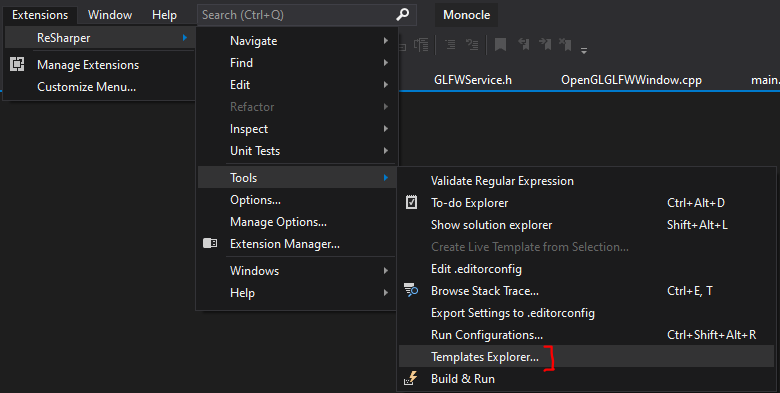Switch to GLFWService.h tab
This screenshot has height=393, width=780.
[473, 80]
